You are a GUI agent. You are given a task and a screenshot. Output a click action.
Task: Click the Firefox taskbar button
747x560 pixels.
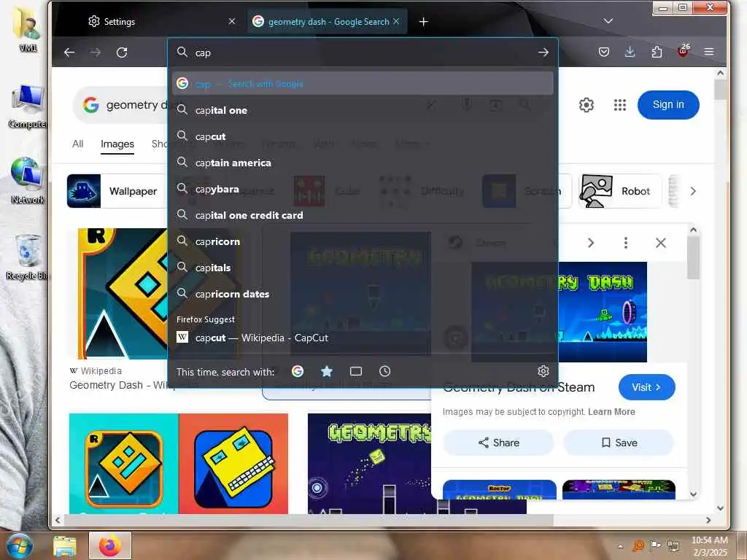click(110, 545)
